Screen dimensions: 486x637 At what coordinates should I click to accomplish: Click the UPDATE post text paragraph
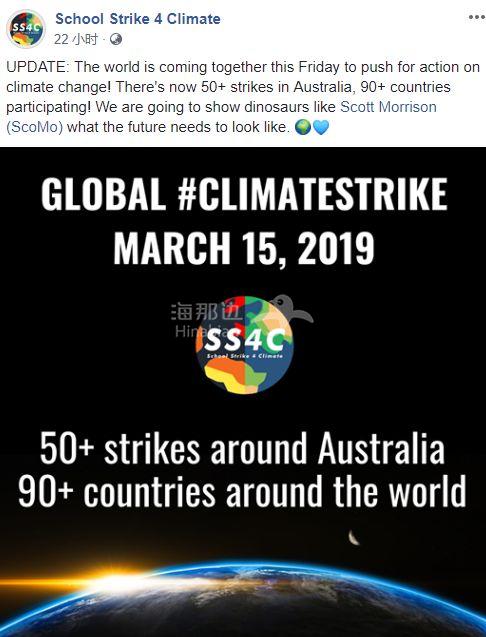coord(243,97)
